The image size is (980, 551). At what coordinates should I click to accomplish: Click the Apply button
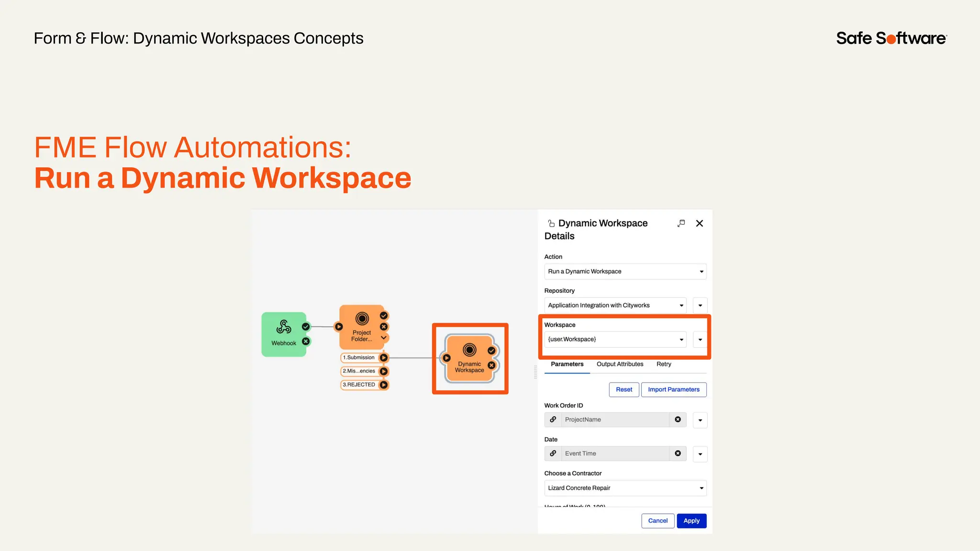pos(691,521)
